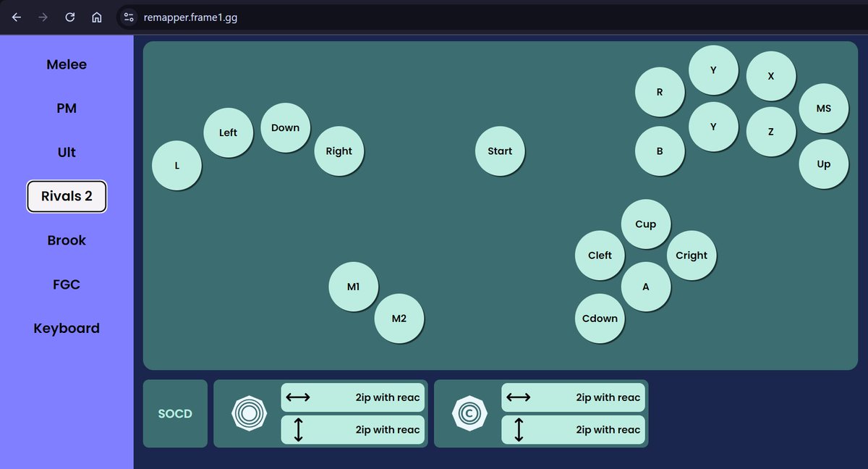Viewport: 868px width, 469px height.
Task: Select the Rivals 2 profile
Action: click(67, 196)
